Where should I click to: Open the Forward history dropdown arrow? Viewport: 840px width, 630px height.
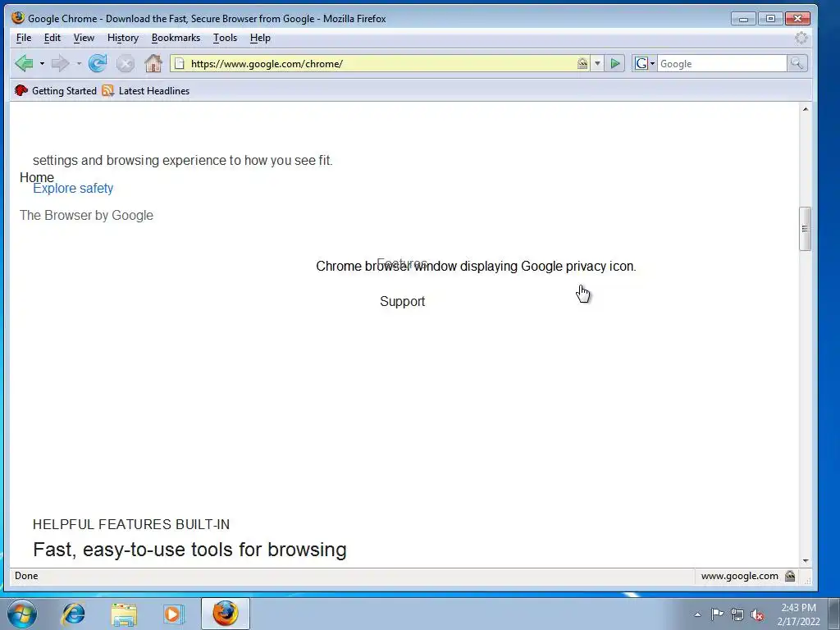coord(79,64)
